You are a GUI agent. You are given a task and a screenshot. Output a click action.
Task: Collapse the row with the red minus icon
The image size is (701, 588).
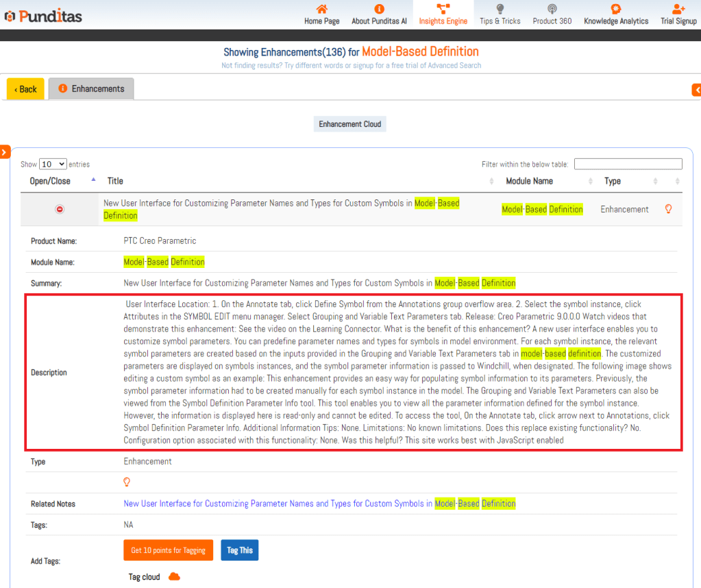pyautogui.click(x=60, y=210)
